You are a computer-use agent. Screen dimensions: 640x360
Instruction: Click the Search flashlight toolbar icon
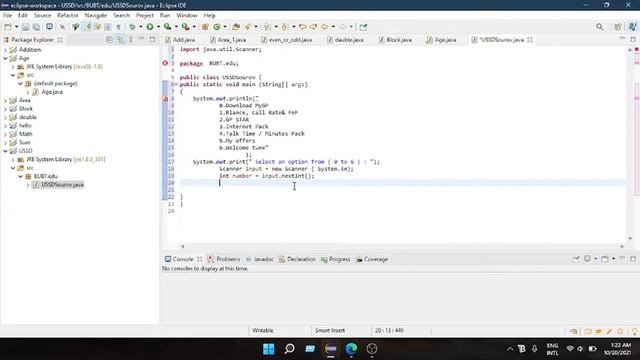(248, 27)
